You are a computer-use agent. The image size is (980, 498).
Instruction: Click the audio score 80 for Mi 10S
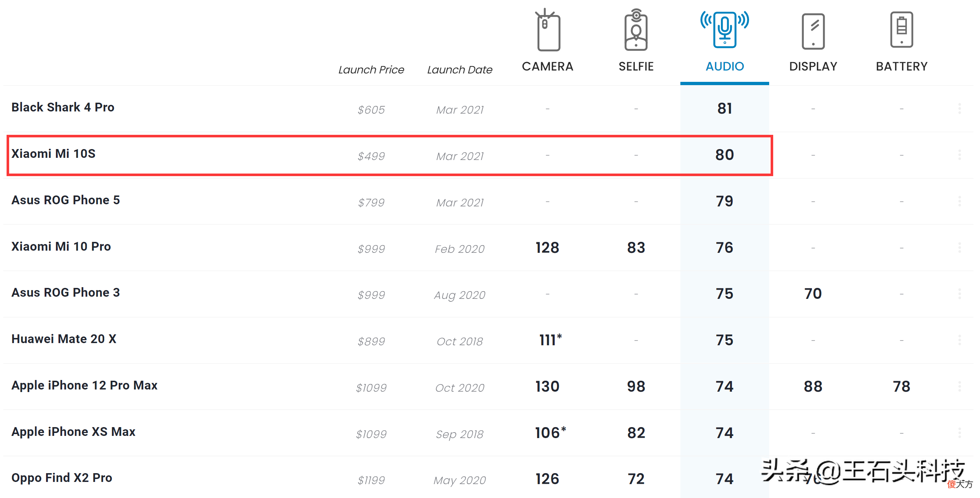point(724,155)
